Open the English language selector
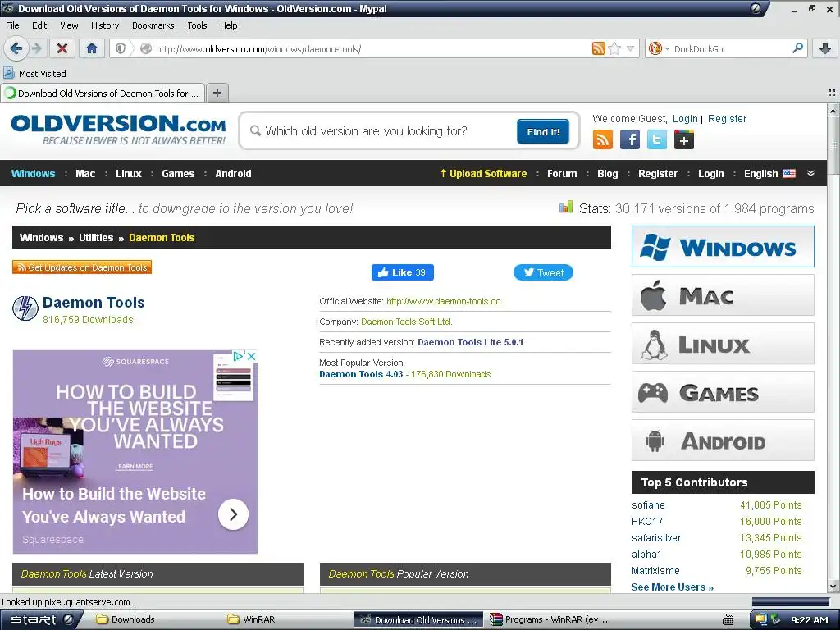 (769, 174)
